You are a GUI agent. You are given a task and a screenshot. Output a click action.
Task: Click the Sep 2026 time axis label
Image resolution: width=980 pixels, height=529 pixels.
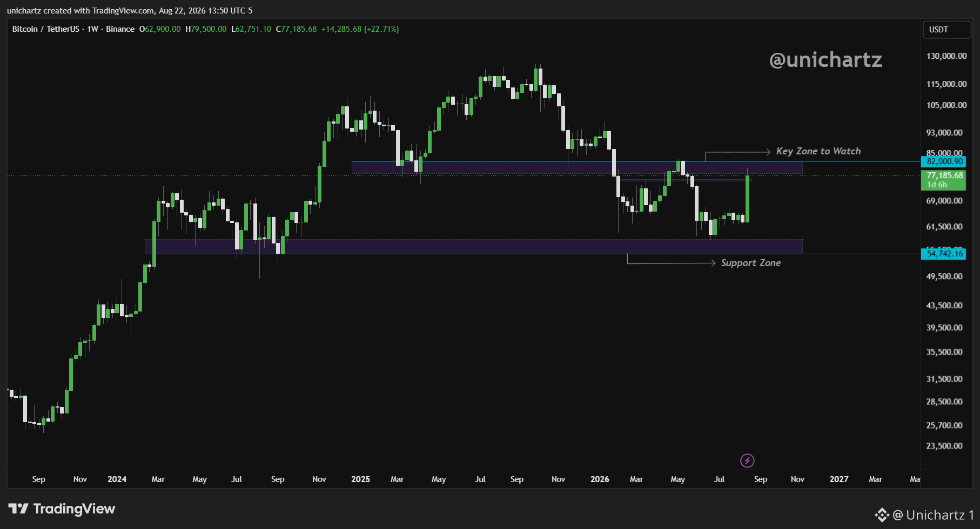pyautogui.click(x=761, y=479)
